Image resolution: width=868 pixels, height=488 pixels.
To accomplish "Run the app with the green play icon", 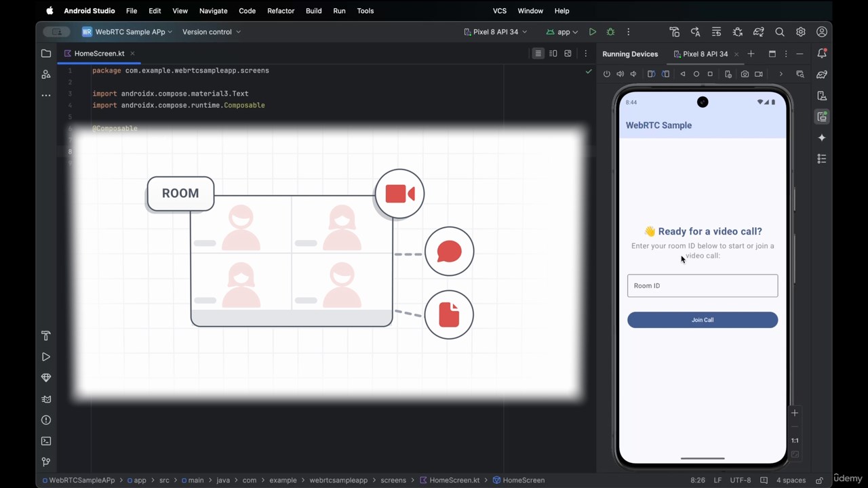I will click(592, 32).
